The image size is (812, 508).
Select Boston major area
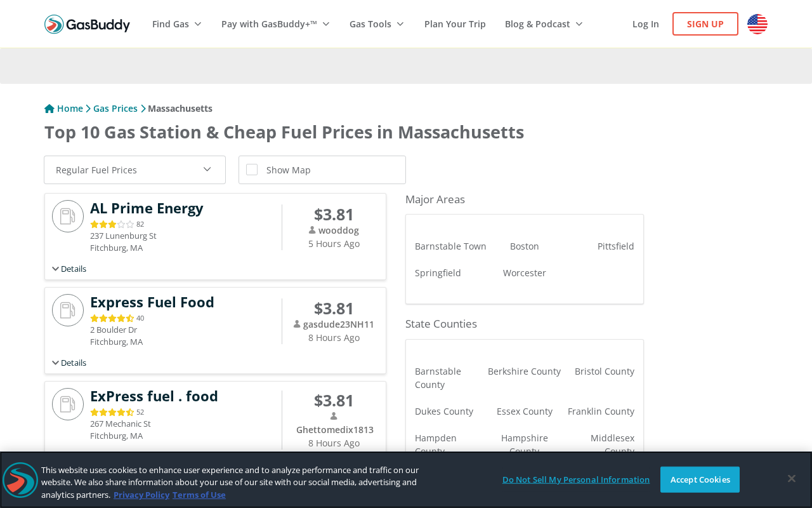tap(525, 246)
